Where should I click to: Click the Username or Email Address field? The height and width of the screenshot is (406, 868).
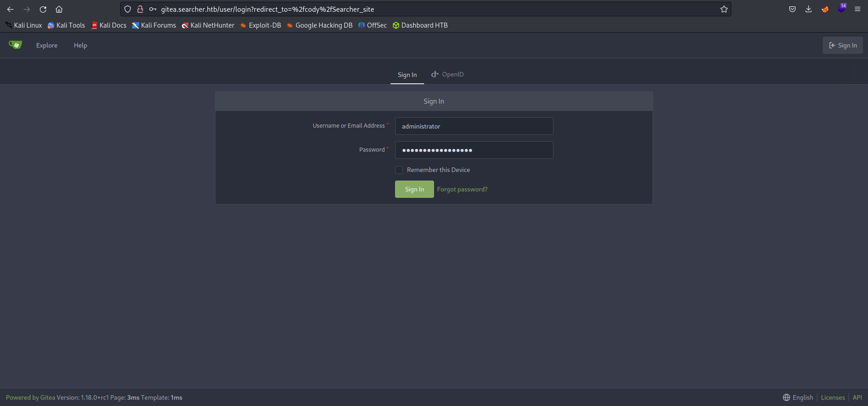[474, 126]
